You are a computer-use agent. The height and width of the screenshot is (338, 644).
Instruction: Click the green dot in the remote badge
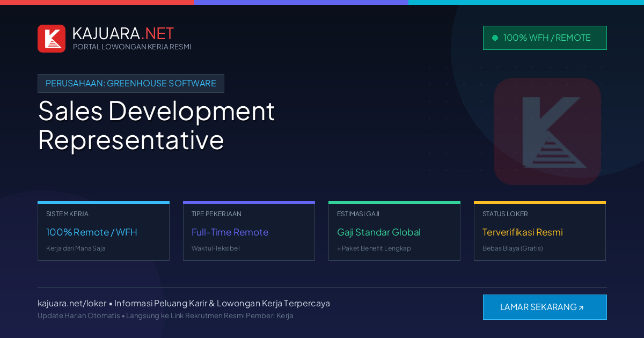tap(495, 38)
